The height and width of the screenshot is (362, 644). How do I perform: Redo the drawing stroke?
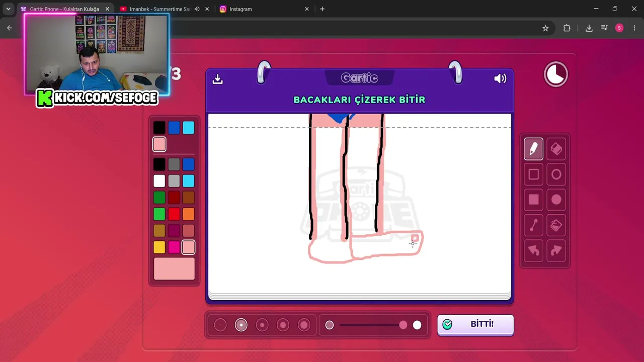(x=556, y=250)
